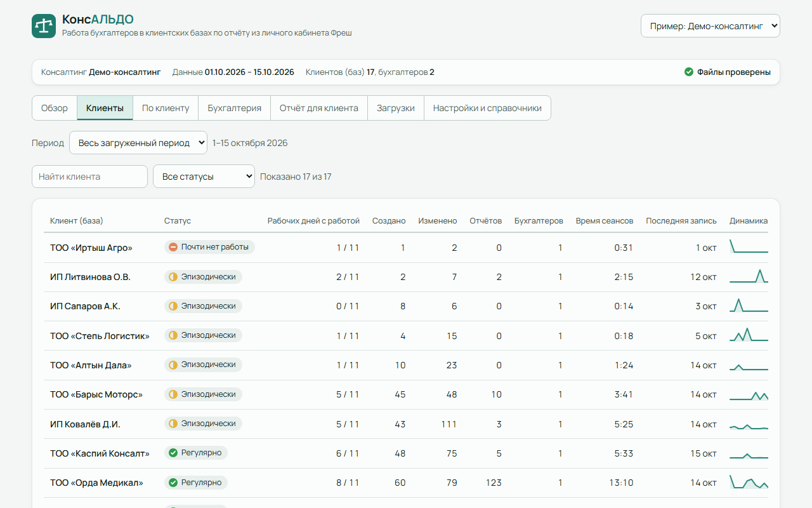
Task: Open the sparkline chart for ТОО «Барыс Моторс»
Action: click(x=749, y=395)
